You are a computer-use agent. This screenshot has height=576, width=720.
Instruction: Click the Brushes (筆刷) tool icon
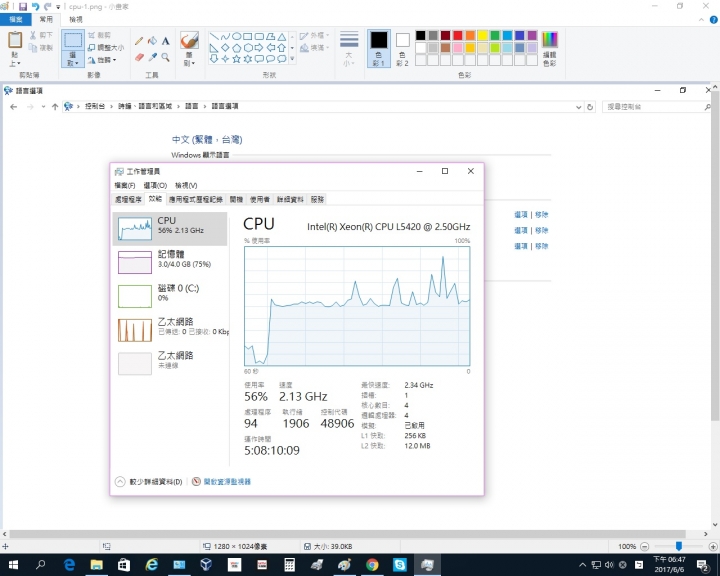[x=189, y=40]
